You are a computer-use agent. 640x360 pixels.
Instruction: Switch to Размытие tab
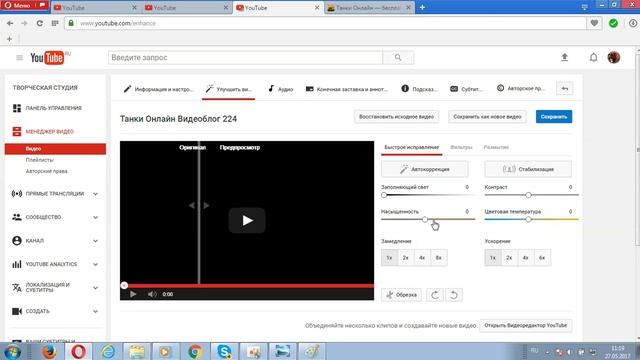496,147
